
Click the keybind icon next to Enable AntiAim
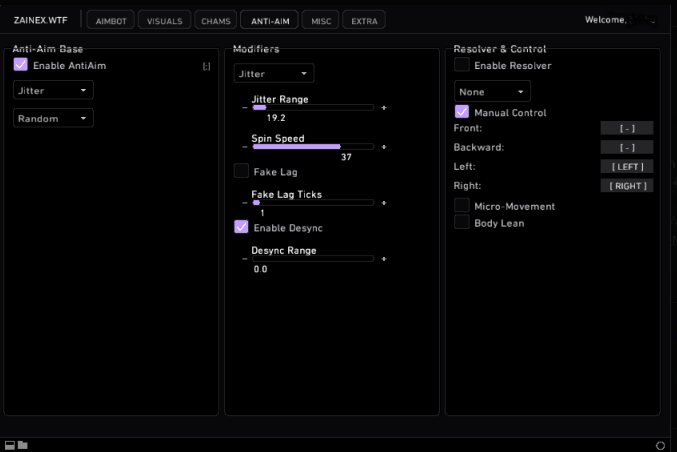(x=207, y=66)
